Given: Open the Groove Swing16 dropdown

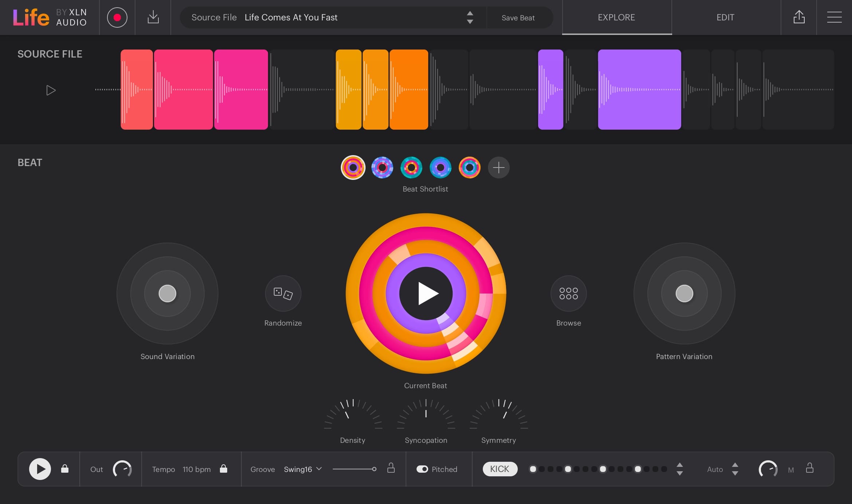Looking at the screenshot, I should [x=303, y=469].
